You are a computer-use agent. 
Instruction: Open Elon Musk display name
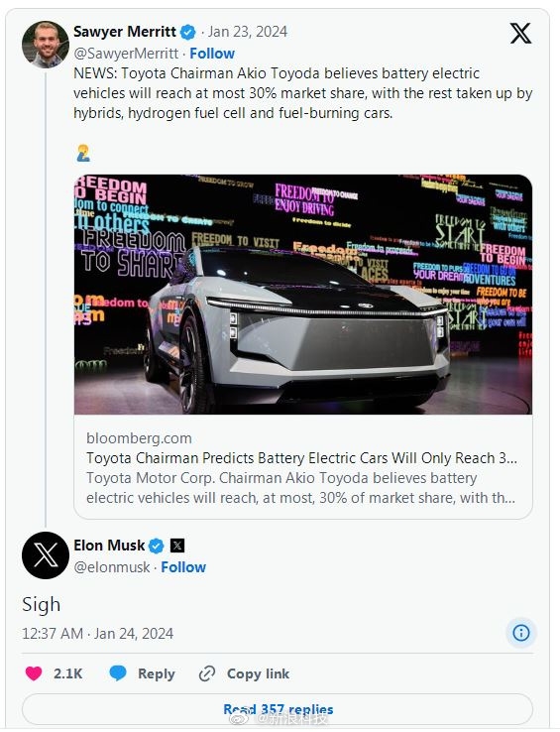[109, 546]
